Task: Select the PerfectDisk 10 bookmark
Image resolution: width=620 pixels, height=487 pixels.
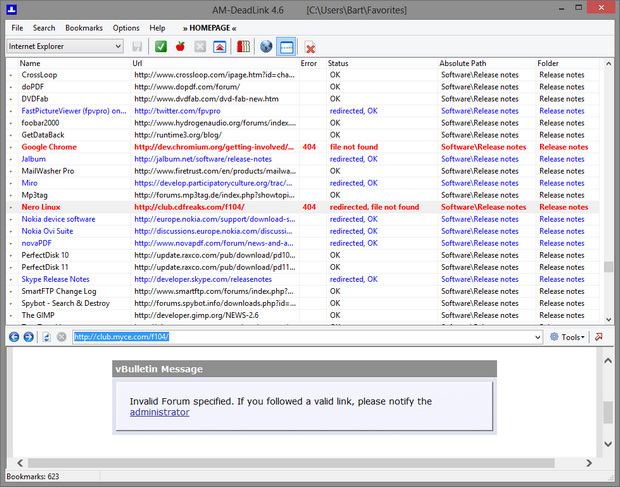Action: [45, 255]
